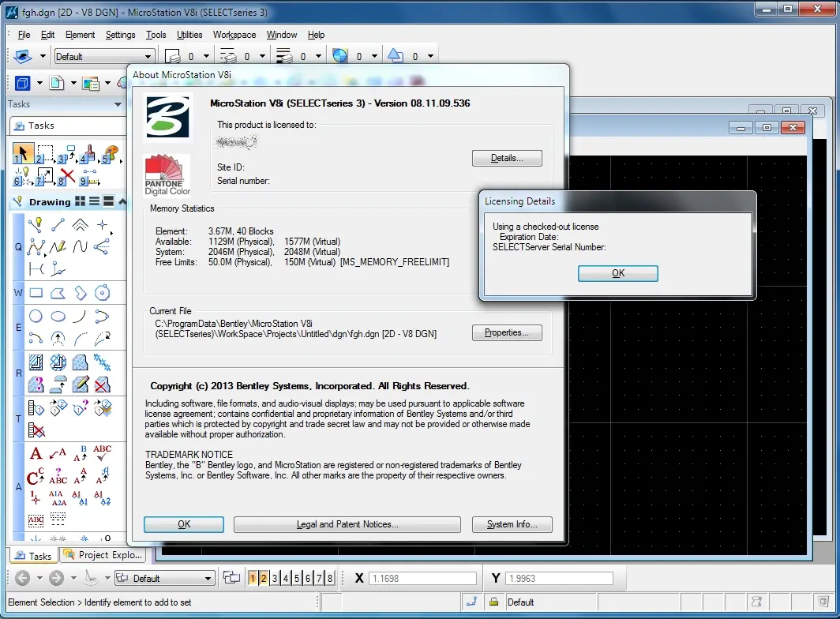Toggle view 6 in view groups bar
This screenshot has width=840, height=619.
click(x=308, y=578)
